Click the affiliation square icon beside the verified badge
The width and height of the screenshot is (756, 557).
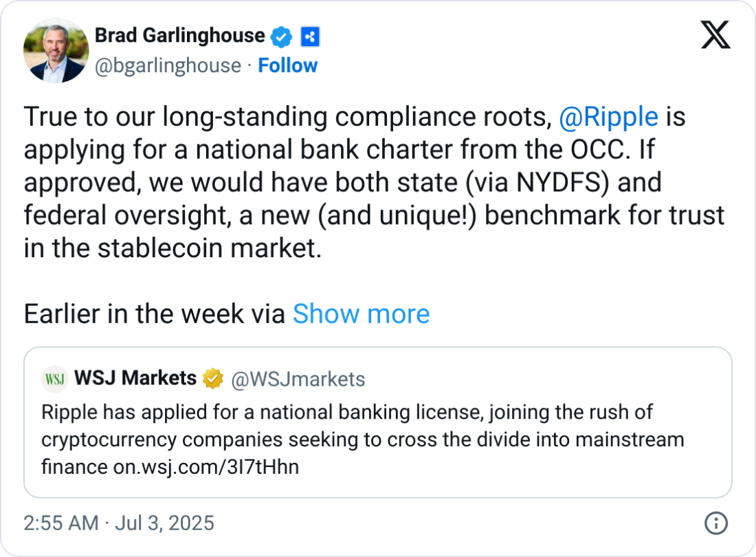point(310,35)
